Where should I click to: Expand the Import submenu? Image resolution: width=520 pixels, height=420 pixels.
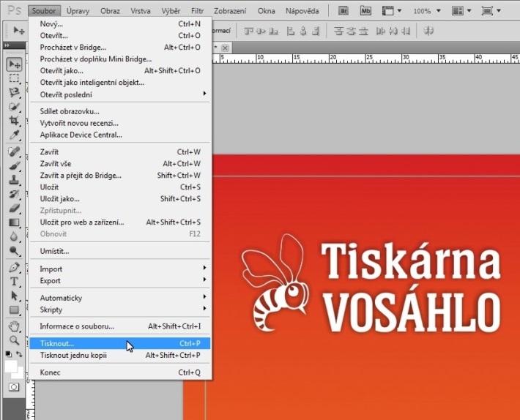120,269
